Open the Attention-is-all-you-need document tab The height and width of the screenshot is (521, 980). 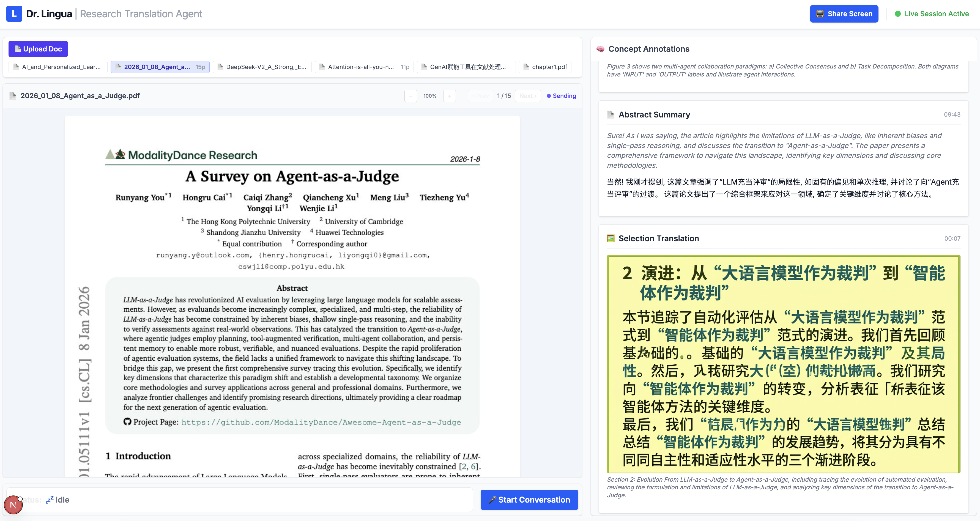coord(364,67)
